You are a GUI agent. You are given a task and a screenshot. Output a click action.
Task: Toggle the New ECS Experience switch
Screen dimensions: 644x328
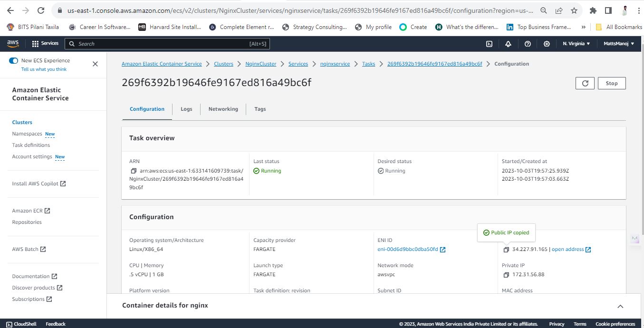[x=14, y=61]
